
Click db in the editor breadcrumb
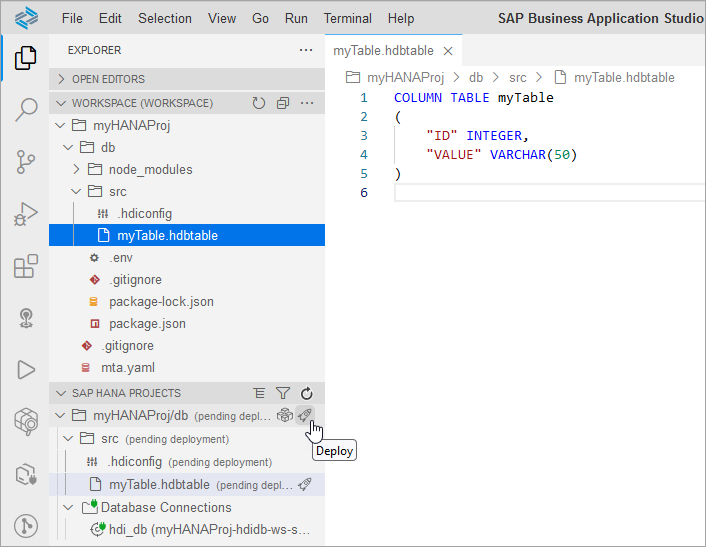pos(476,78)
